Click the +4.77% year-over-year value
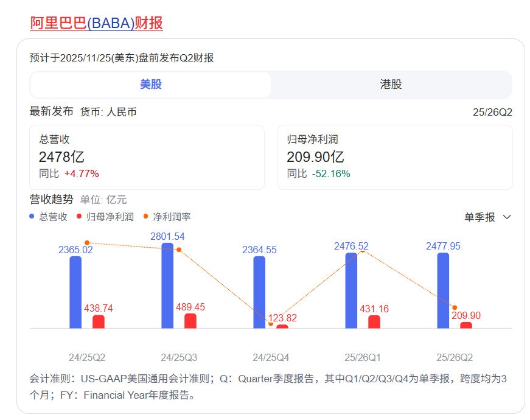The width and height of the screenshot is (530, 420). [82, 174]
